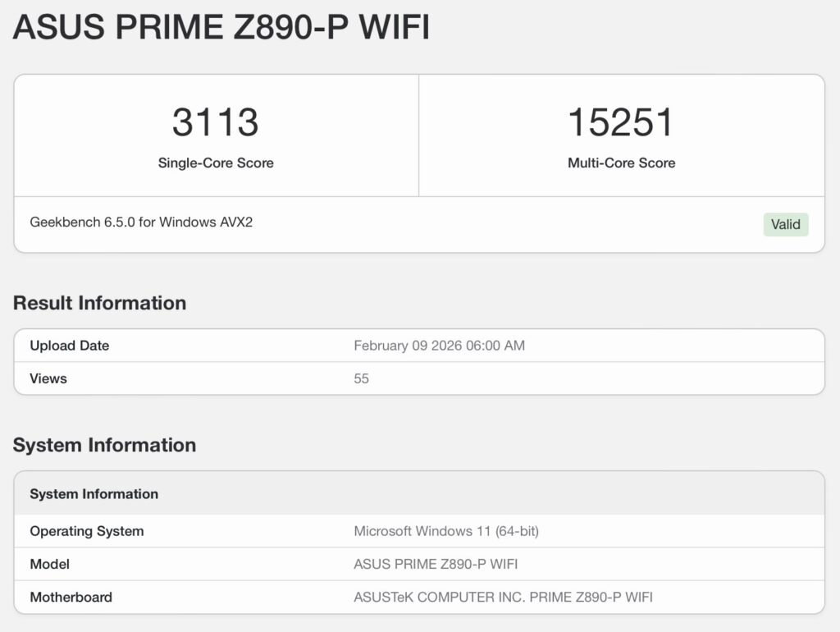This screenshot has width=840, height=632.
Task: Click the Views row label
Action: pos(48,378)
